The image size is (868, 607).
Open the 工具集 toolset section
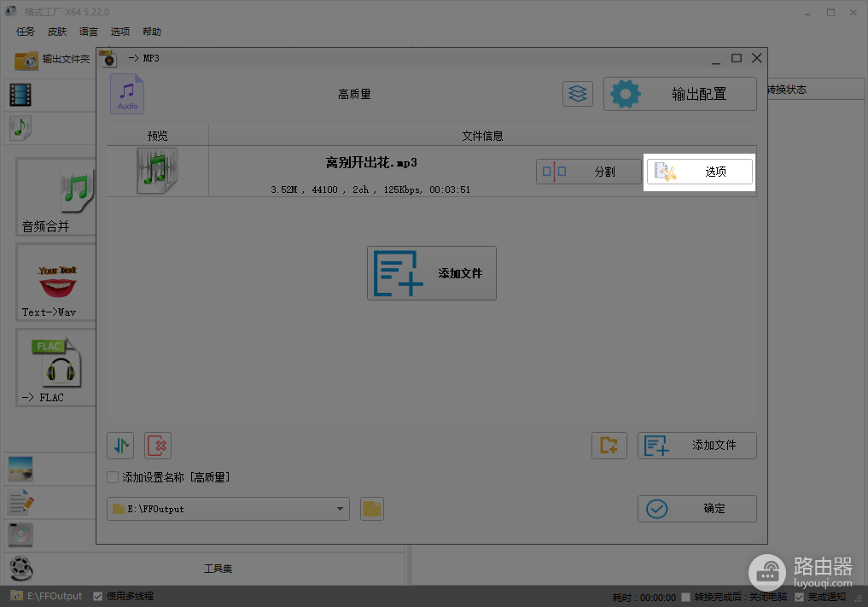pos(218,569)
